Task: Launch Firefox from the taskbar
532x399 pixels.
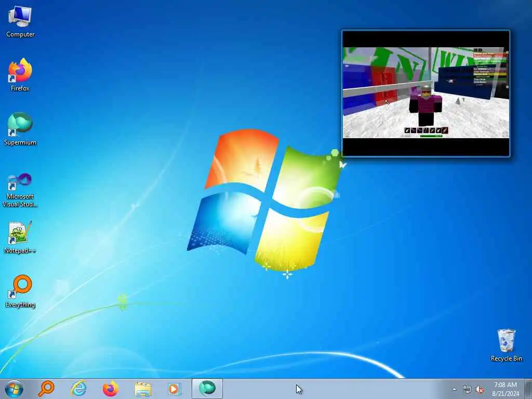Action: 110,389
